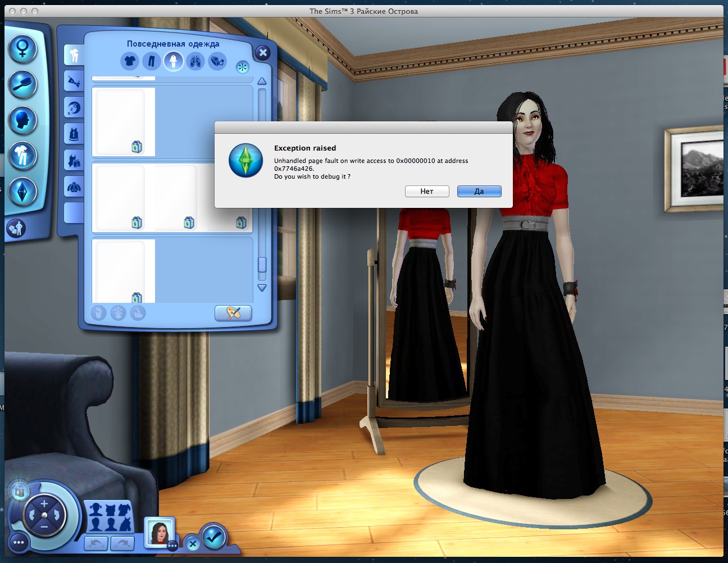
Task: Click the disabled delete outfit trash icon
Action: tap(99, 312)
